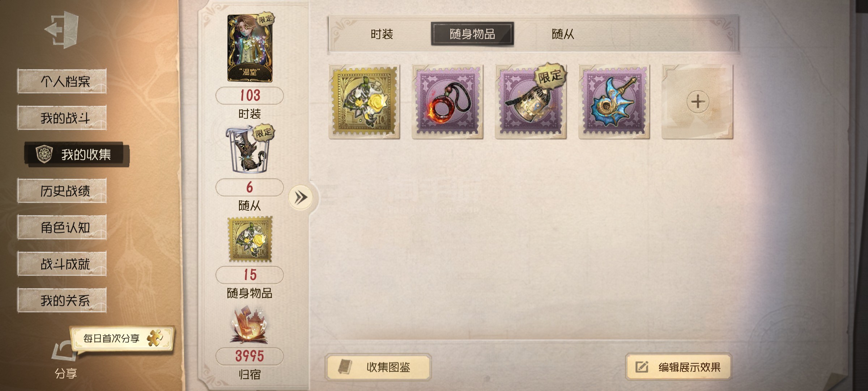Image resolution: width=868 pixels, height=391 pixels.
Task: Click 编辑展示效果 edit button
Action: [x=678, y=367]
